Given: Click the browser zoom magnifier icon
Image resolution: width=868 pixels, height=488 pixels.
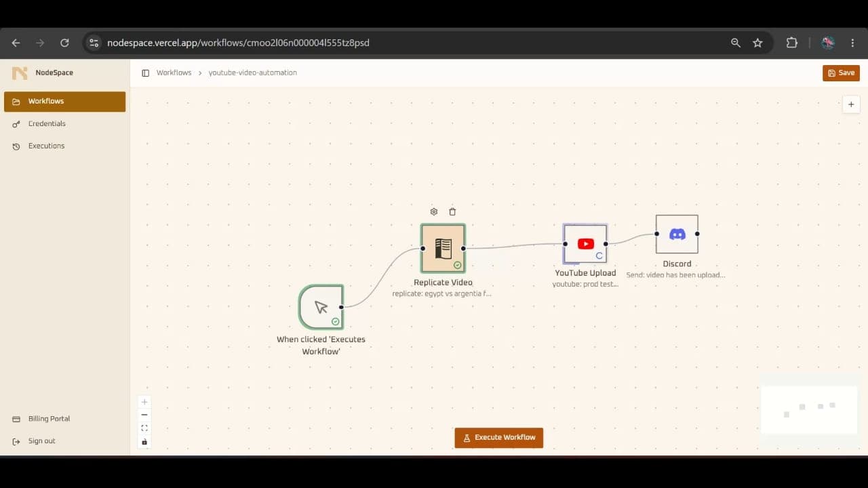Looking at the screenshot, I should coord(736,43).
